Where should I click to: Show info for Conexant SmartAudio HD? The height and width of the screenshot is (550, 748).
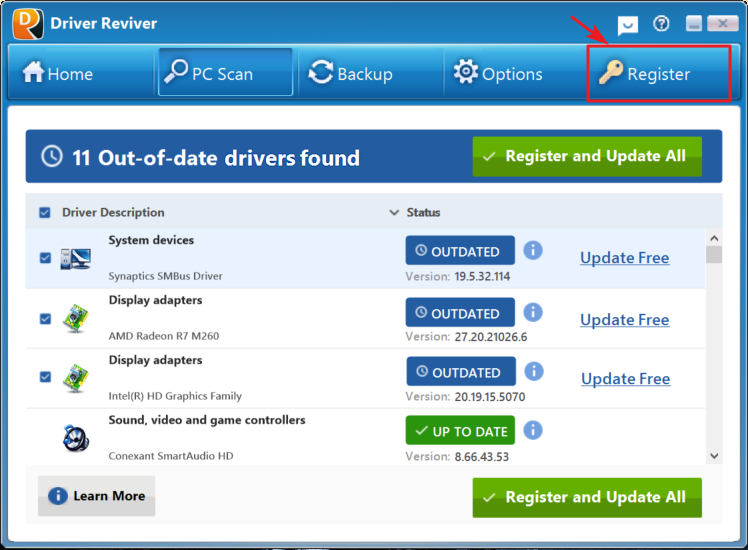[x=533, y=430]
